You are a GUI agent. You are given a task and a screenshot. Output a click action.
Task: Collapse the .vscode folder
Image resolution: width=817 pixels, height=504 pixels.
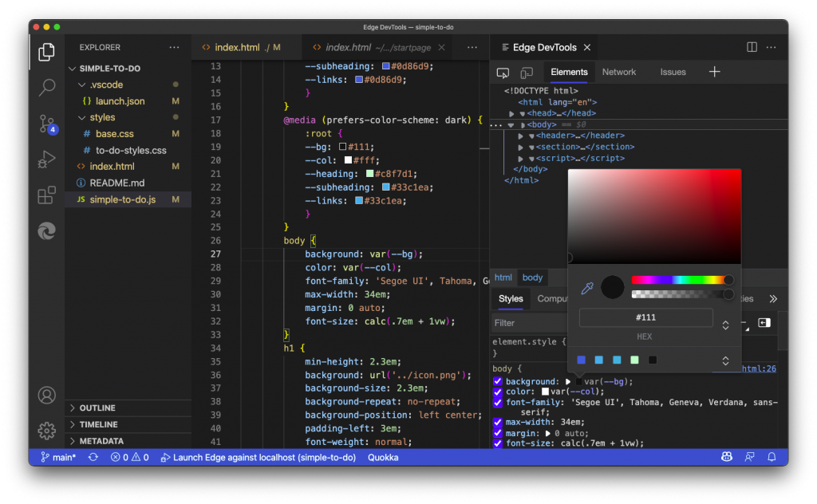coord(82,85)
